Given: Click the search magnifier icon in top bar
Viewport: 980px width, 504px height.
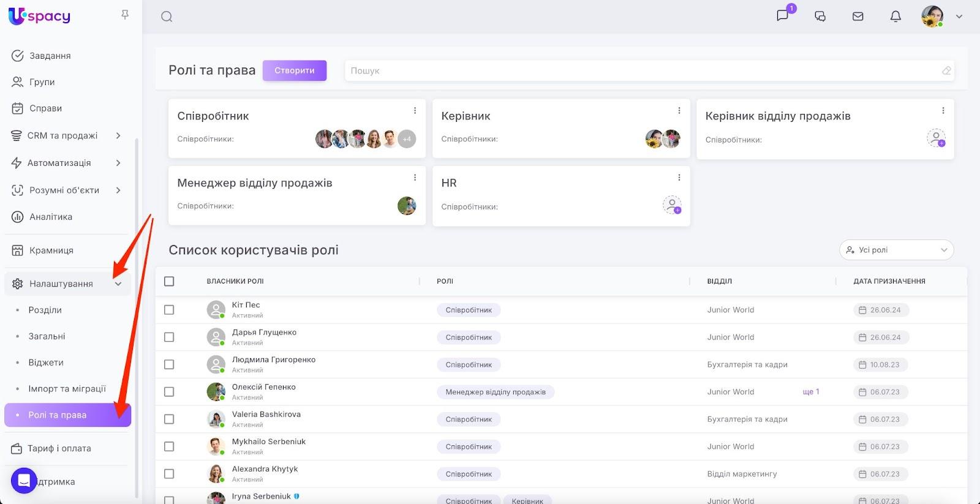Looking at the screenshot, I should click(x=167, y=17).
